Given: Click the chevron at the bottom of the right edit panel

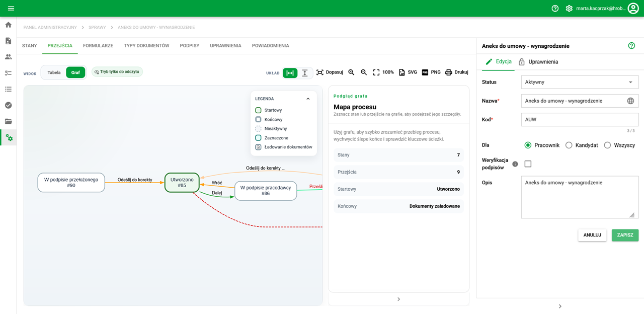Looking at the screenshot, I should (x=560, y=306).
